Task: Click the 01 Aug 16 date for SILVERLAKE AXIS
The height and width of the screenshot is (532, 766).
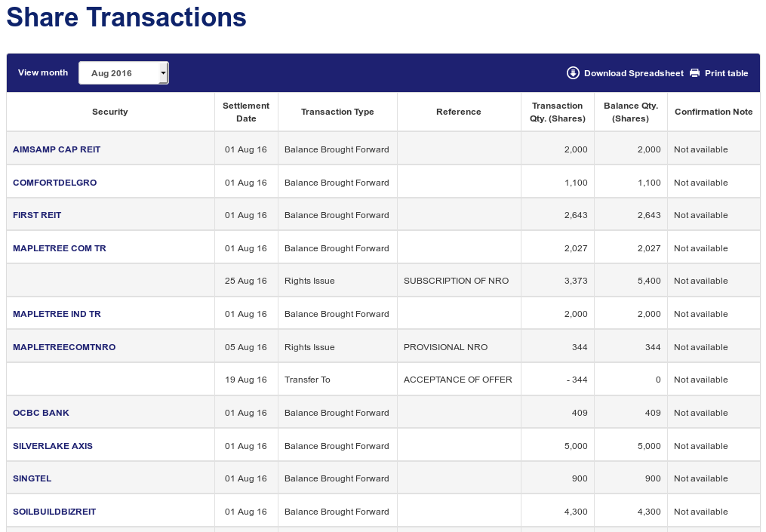Action: 246,446
